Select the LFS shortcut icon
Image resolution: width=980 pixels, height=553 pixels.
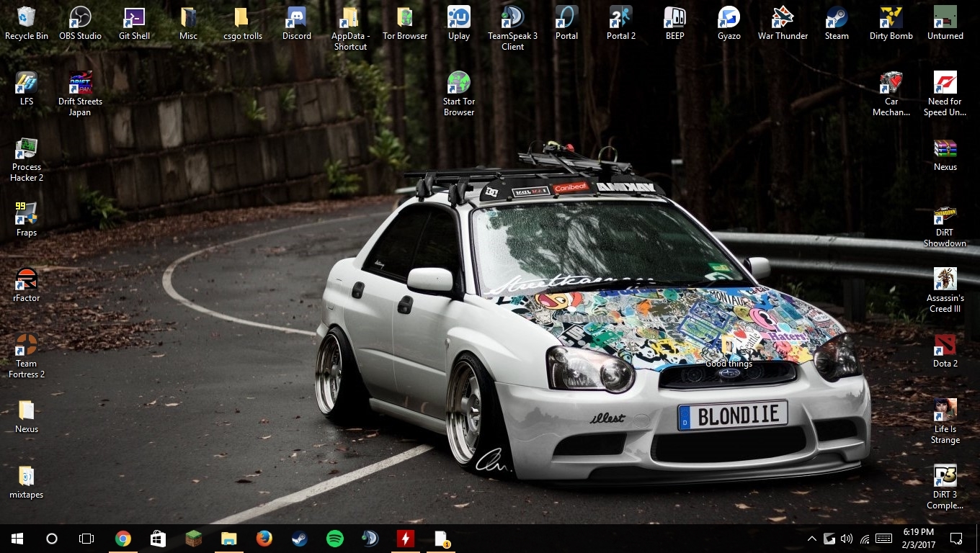(x=27, y=88)
